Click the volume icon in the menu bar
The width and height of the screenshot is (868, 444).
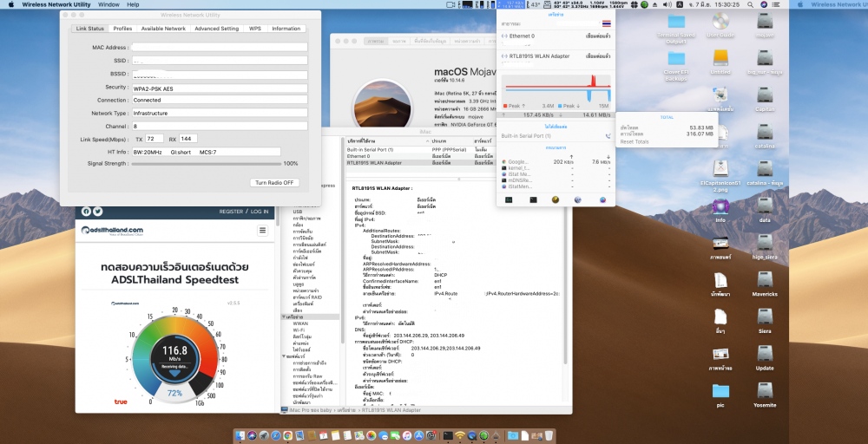coord(667,4)
